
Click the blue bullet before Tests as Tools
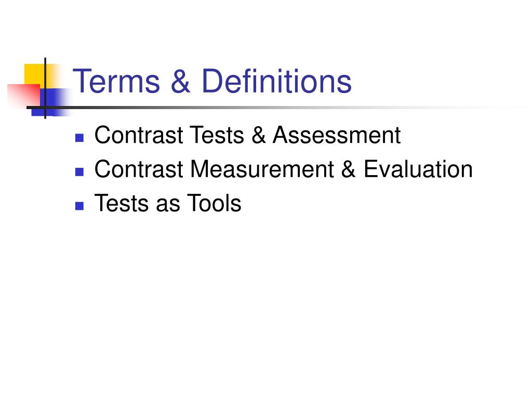coord(79,206)
